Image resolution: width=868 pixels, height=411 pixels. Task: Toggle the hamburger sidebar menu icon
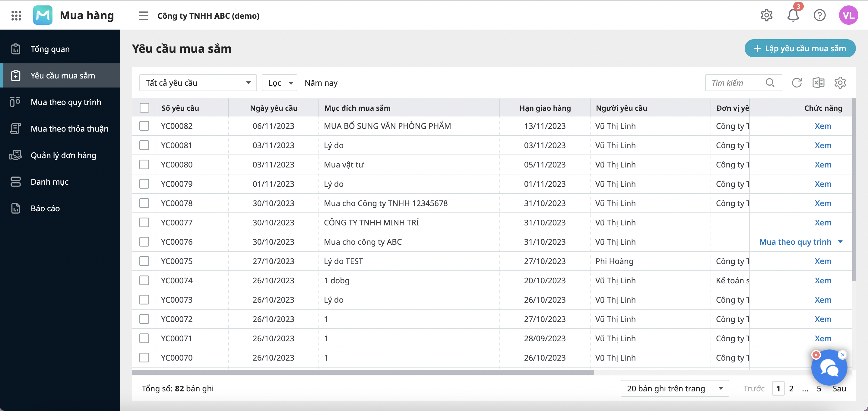144,15
